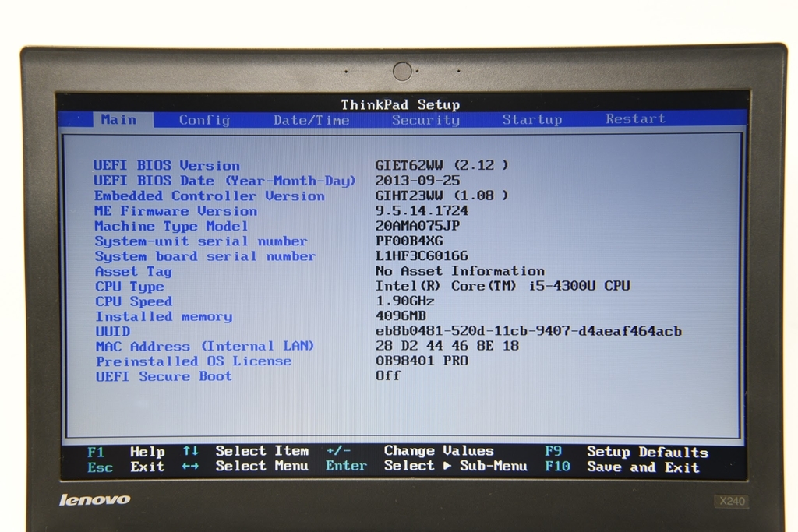
Task: Select the UEFI BIOS Version label
Action: click(x=166, y=166)
